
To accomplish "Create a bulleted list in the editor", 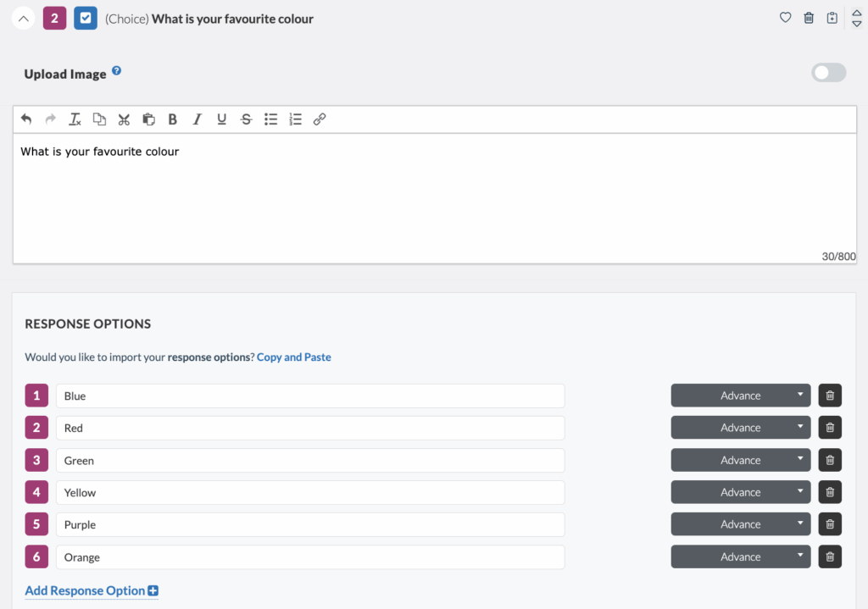I will 270,119.
